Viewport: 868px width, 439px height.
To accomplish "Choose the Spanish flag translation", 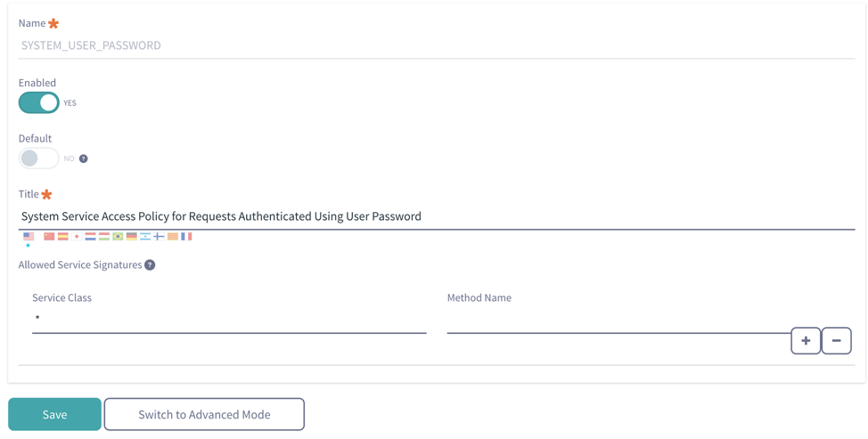I will point(62,237).
